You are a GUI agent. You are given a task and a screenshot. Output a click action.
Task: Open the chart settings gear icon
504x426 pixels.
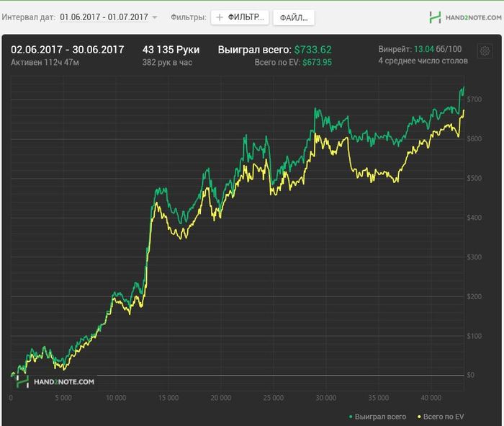[x=485, y=51]
